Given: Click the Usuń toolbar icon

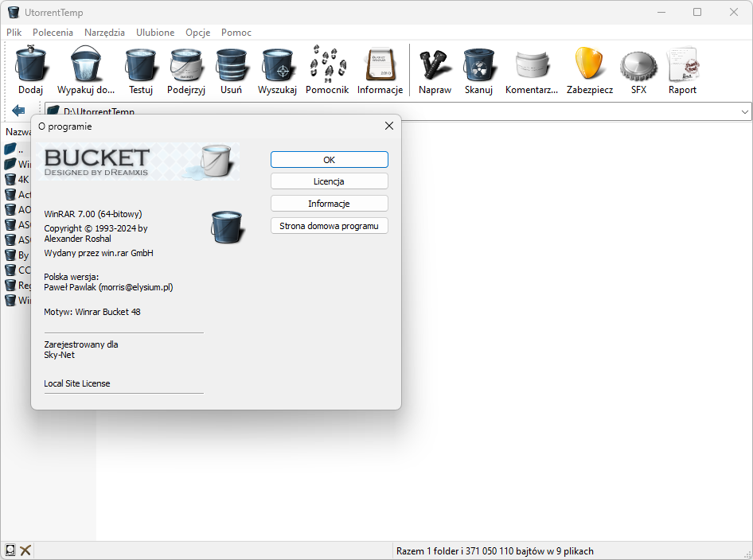Looking at the screenshot, I should point(231,64).
